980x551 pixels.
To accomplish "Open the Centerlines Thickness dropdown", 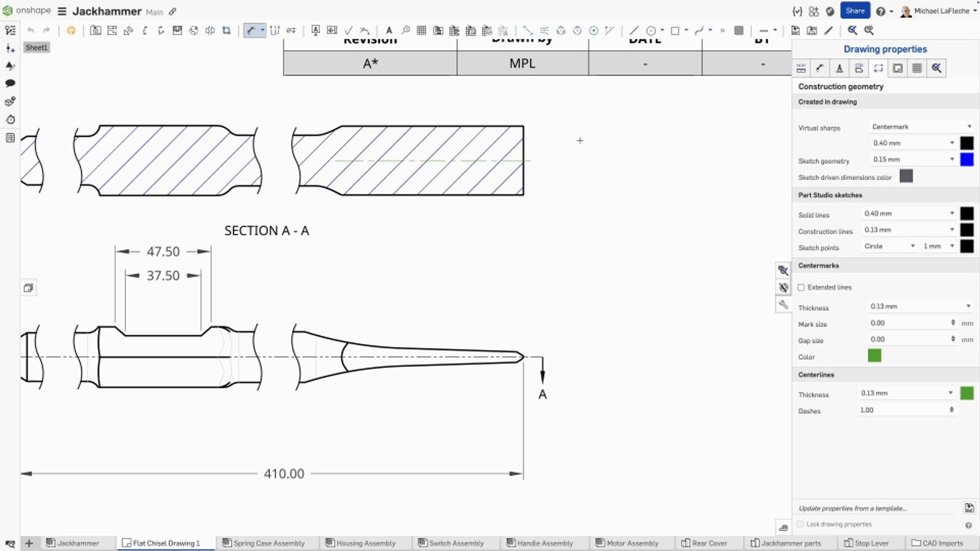I will pos(907,393).
